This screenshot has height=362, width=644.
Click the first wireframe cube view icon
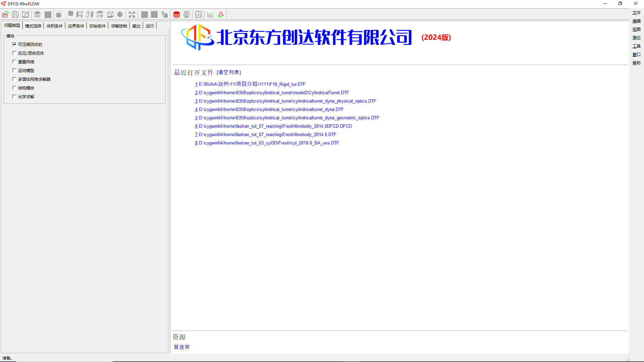tap(79, 14)
